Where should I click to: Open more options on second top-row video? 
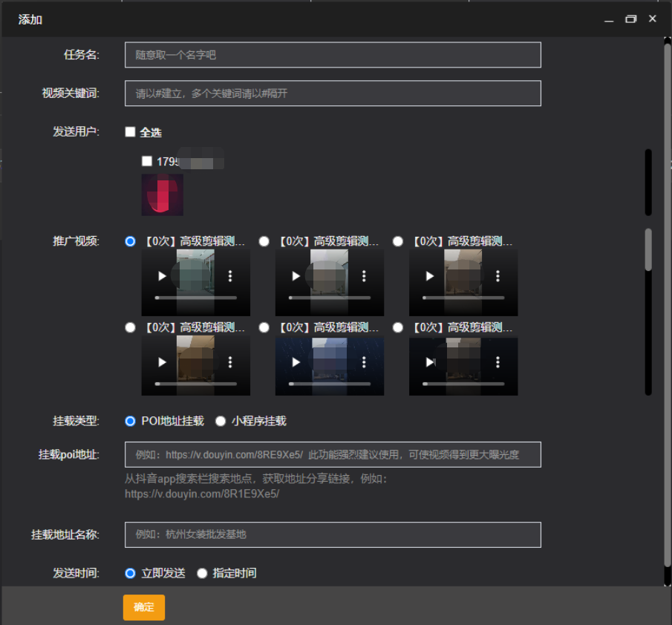(364, 276)
